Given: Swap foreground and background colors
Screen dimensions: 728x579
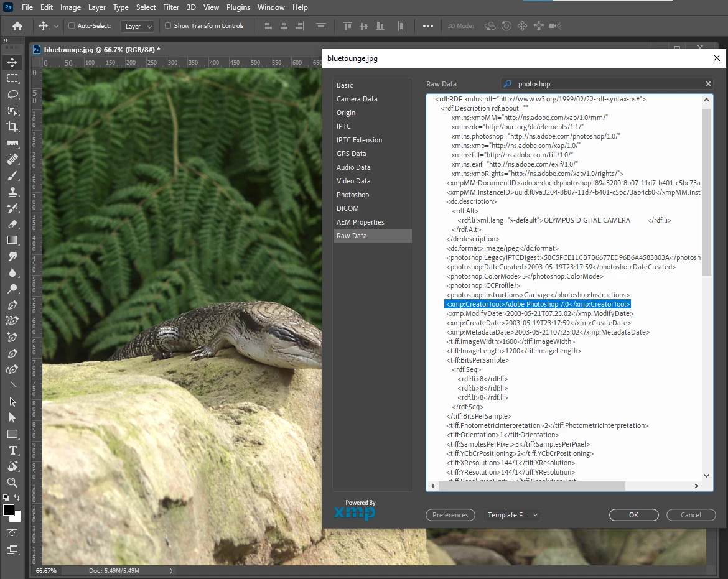Looking at the screenshot, I should coord(17,497).
